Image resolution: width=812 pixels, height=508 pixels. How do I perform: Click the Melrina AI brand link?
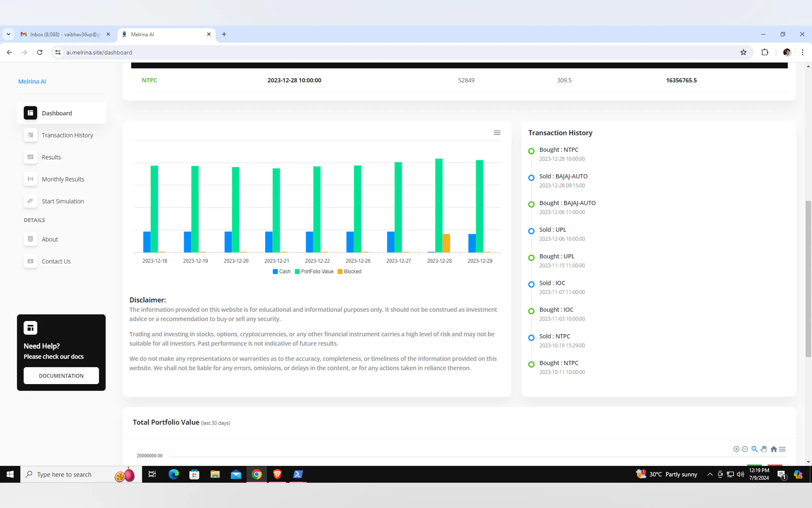[x=32, y=81]
